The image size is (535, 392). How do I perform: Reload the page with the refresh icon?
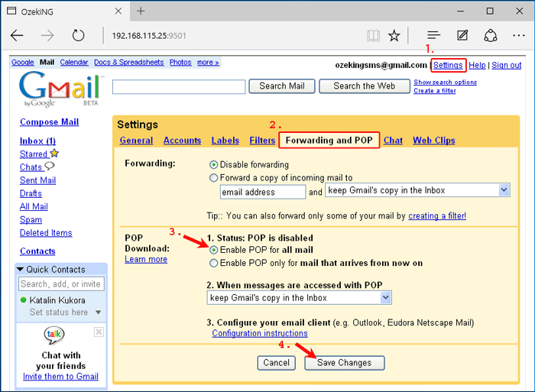click(x=78, y=35)
